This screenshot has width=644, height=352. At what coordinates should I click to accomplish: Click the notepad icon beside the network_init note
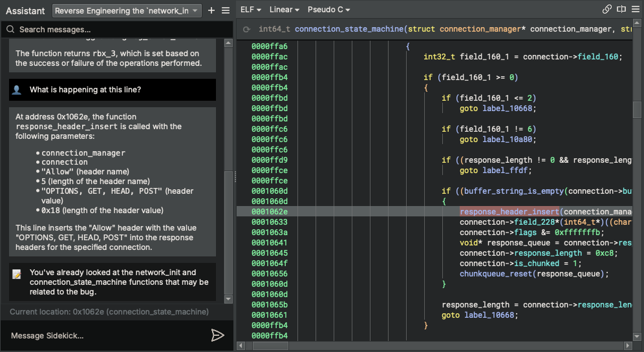click(x=16, y=274)
